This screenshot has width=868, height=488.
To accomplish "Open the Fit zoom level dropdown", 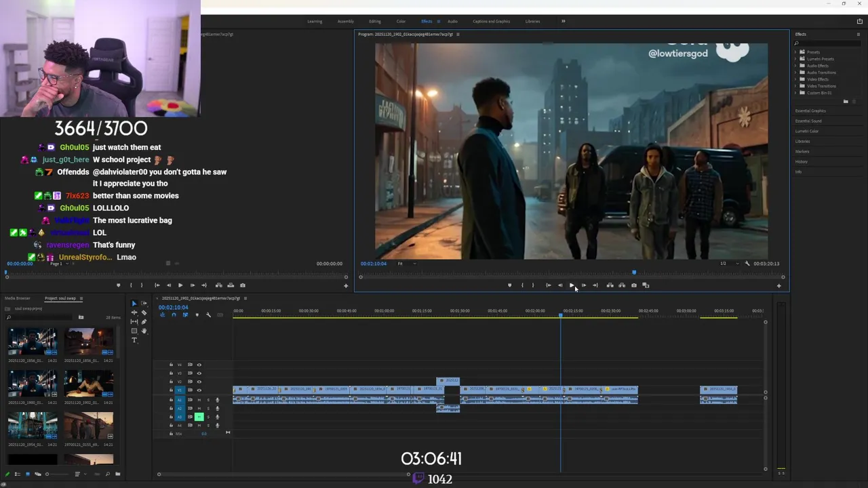I will (x=407, y=264).
